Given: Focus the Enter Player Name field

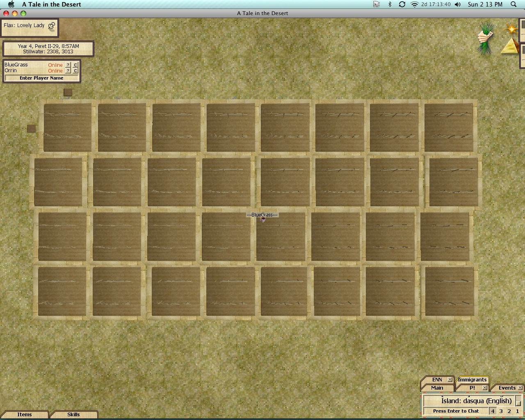Looking at the screenshot, I should pyautogui.click(x=41, y=78).
